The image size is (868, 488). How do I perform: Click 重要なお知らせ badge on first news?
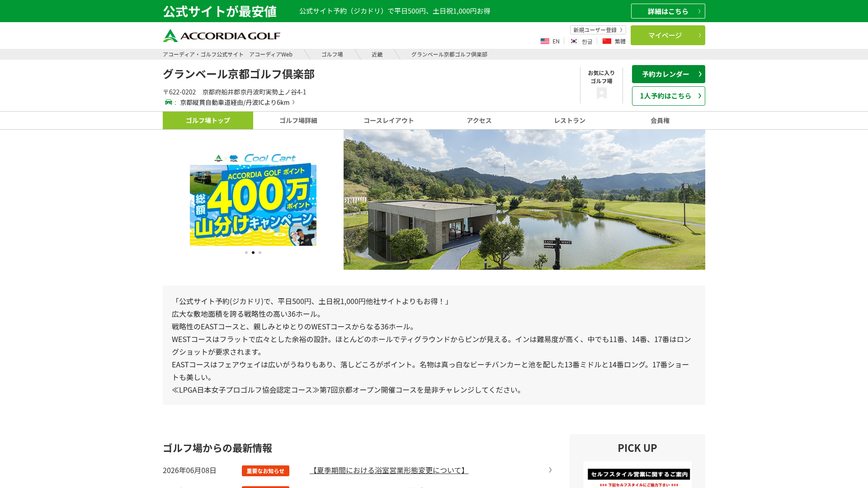265,471
